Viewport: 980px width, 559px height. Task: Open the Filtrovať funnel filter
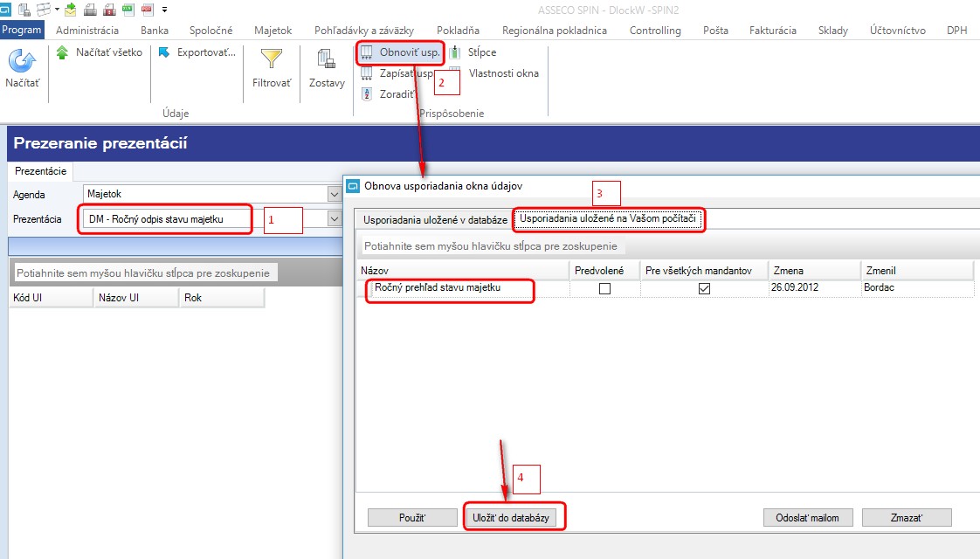[x=272, y=59]
